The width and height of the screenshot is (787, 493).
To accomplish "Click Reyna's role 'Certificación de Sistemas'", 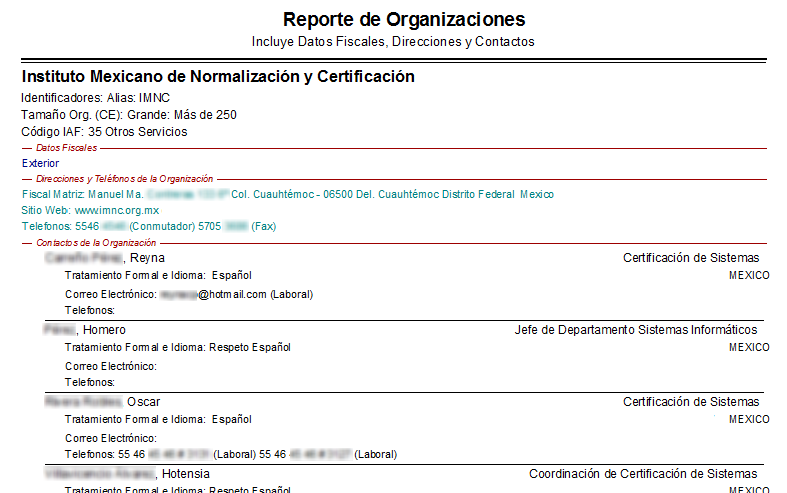I will (x=691, y=258).
